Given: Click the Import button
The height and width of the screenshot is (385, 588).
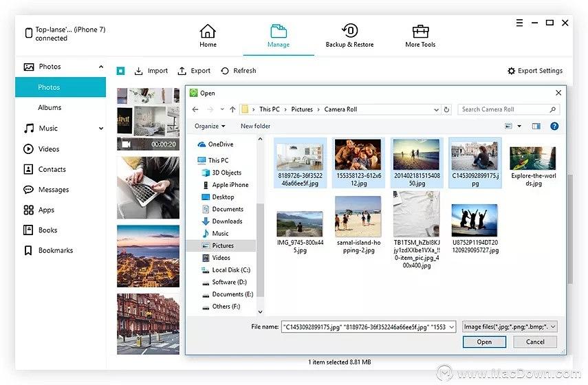Looking at the screenshot, I should coord(151,71).
